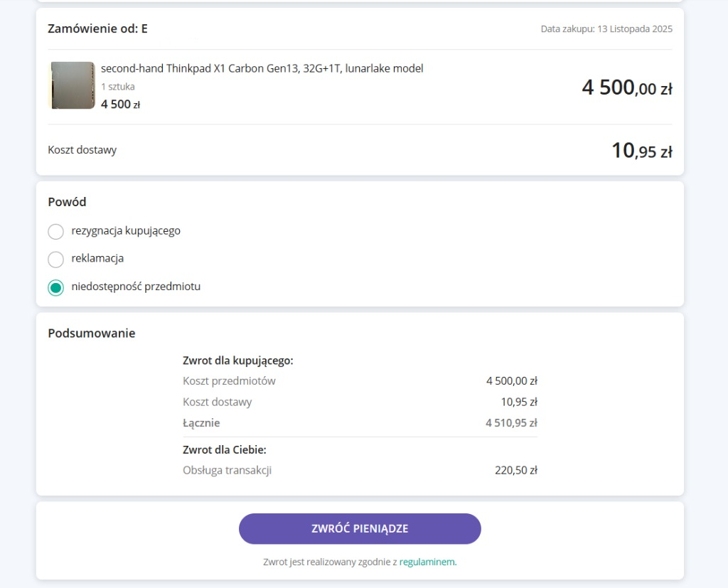728x588 pixels.
Task: Click the Thinkpad laptop product thumbnail
Action: [72, 85]
